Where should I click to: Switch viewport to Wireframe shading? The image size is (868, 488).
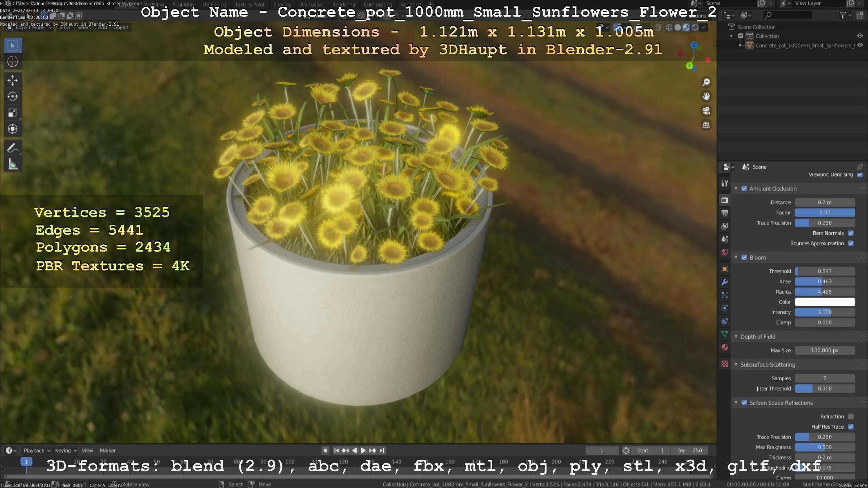point(669,27)
